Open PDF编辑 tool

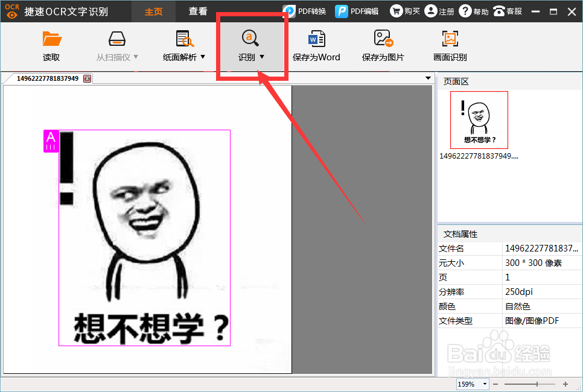point(357,11)
